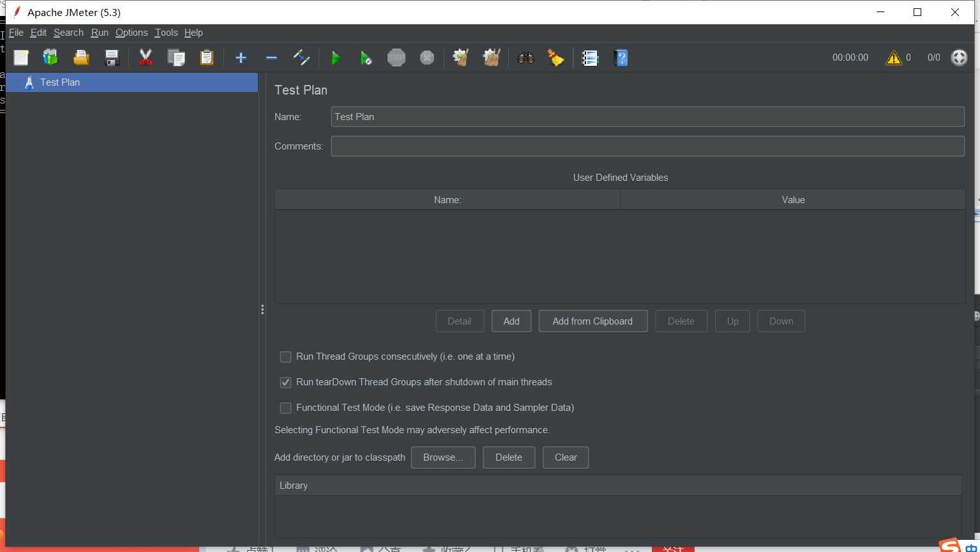Maximize the JMeter window
980x552 pixels.
pos(917,12)
